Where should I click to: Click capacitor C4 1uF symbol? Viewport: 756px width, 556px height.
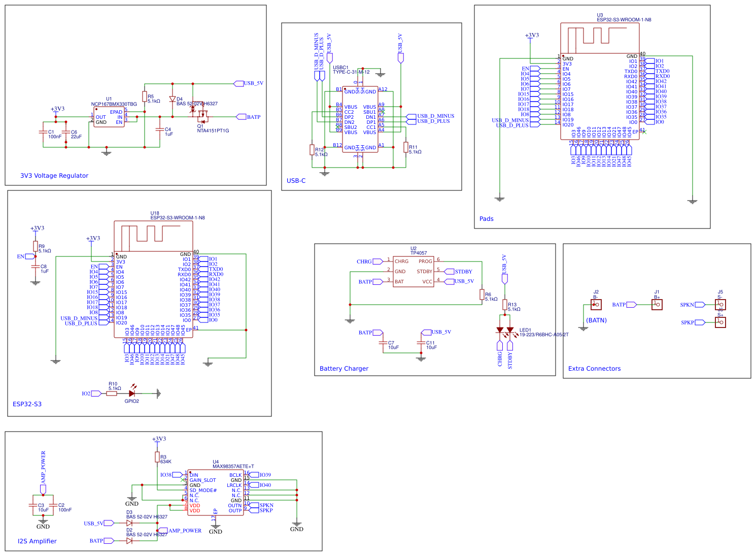tap(160, 129)
